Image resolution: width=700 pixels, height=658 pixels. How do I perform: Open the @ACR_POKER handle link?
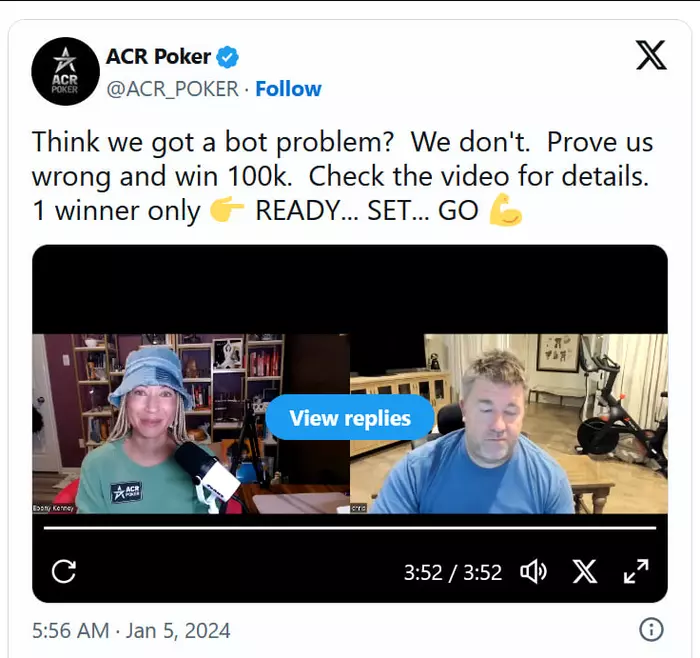pos(173,89)
